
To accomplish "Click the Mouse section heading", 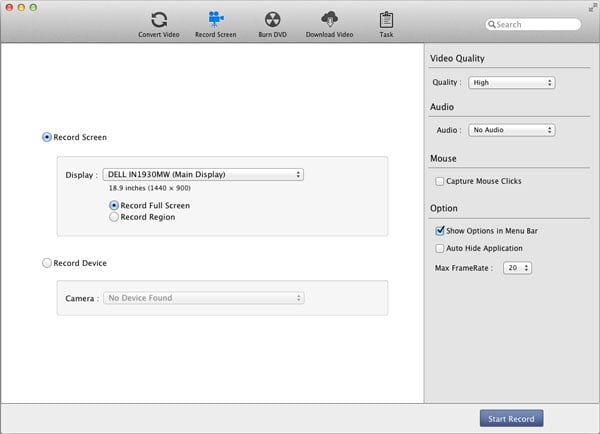I will (443, 158).
